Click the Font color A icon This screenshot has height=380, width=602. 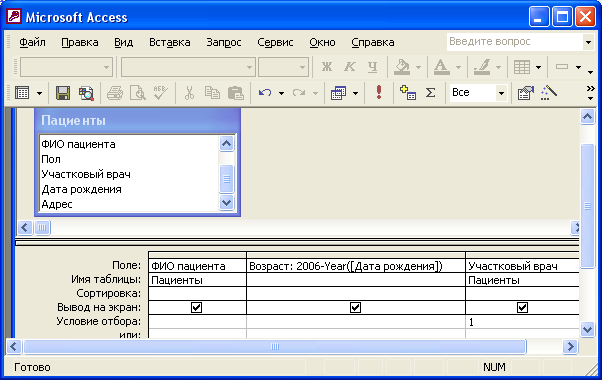pyautogui.click(x=442, y=67)
